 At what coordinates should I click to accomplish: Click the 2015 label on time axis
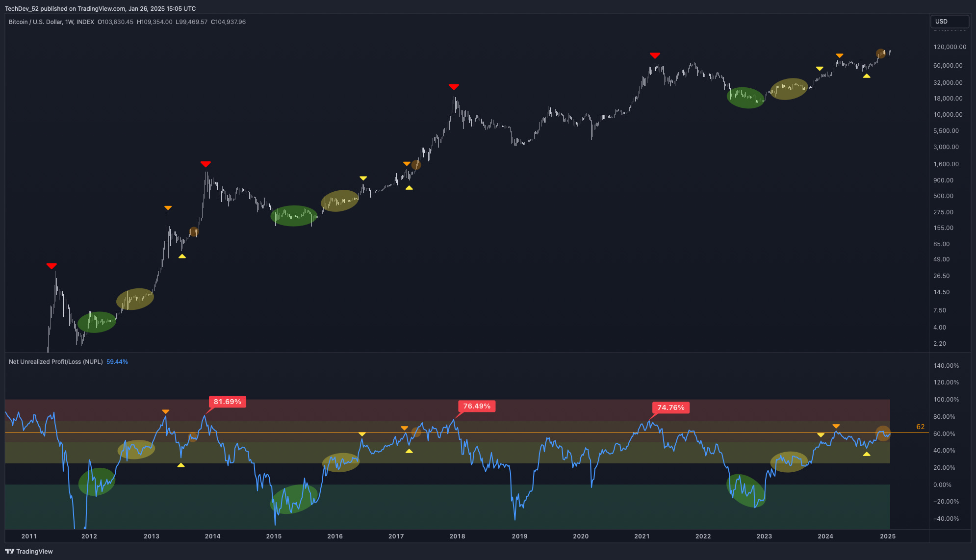pos(274,536)
